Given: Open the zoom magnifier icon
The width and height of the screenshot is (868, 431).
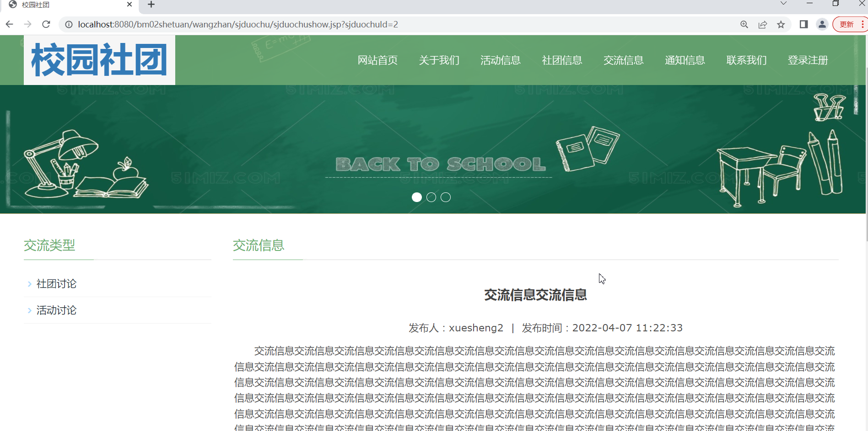Looking at the screenshot, I should [744, 25].
